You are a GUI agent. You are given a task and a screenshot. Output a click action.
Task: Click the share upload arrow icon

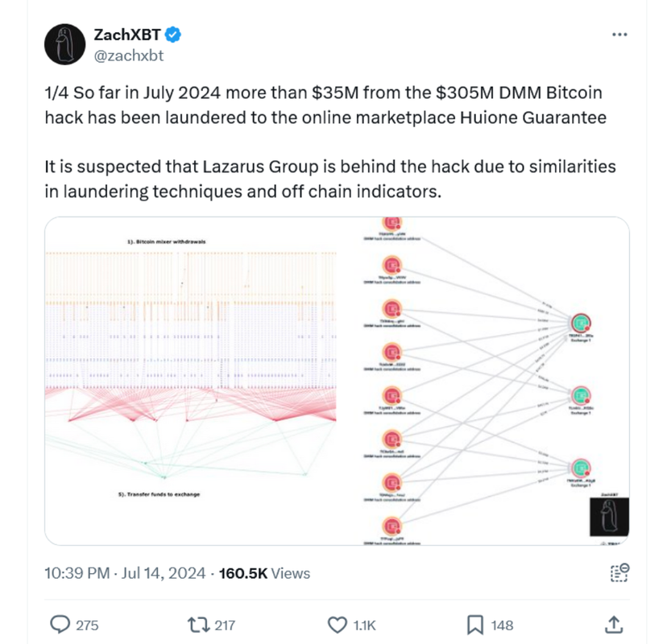tap(614, 625)
